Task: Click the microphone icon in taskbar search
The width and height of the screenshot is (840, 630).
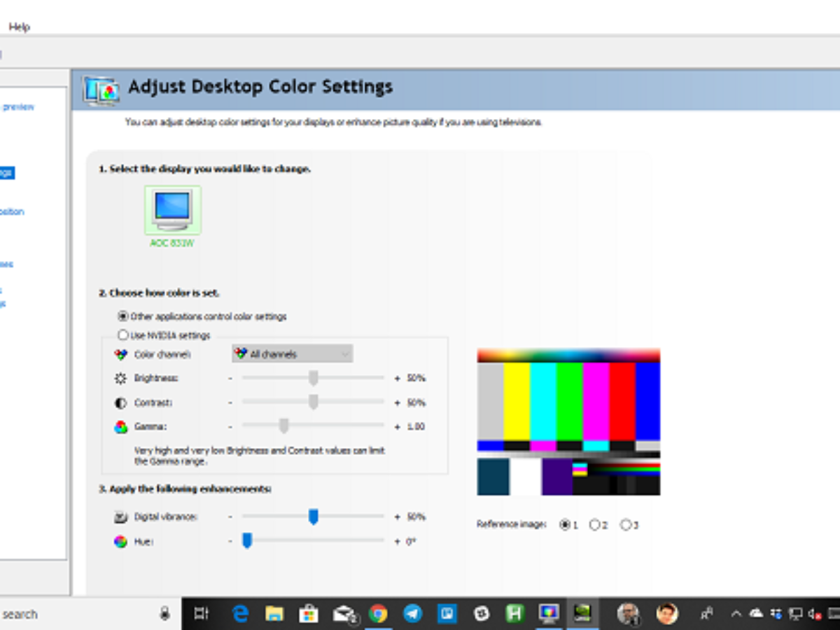Action: [164, 614]
